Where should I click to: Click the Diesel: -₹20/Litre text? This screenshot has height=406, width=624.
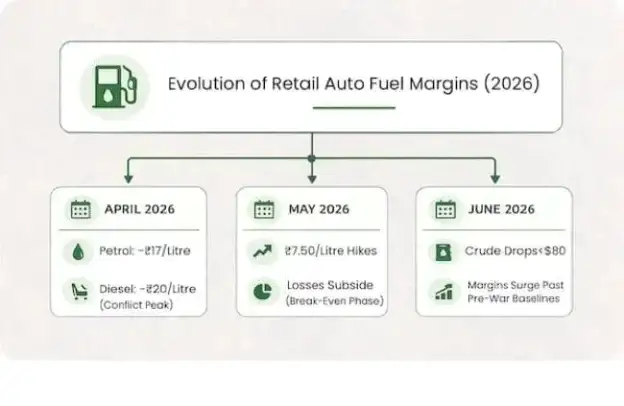click(148, 289)
